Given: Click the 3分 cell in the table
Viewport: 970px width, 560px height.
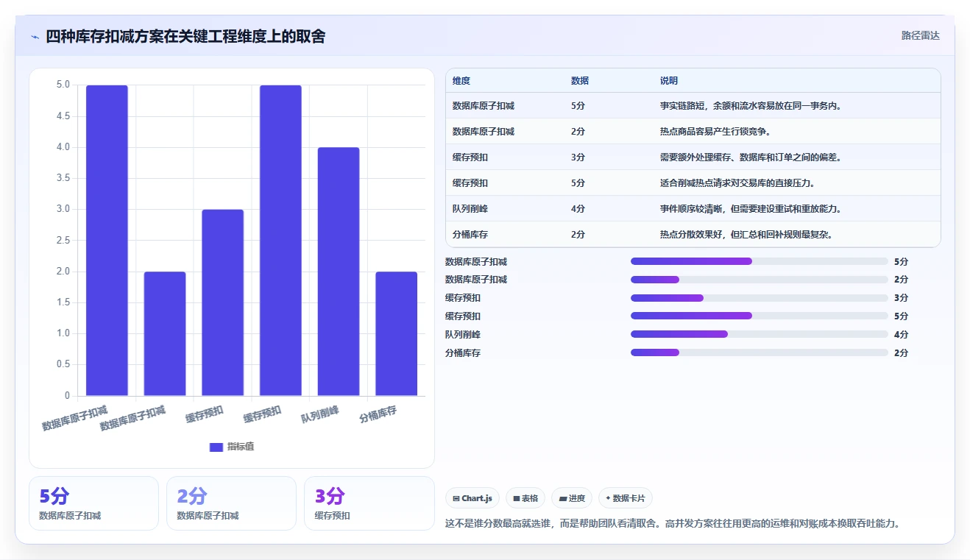Looking at the screenshot, I should pyautogui.click(x=578, y=157).
